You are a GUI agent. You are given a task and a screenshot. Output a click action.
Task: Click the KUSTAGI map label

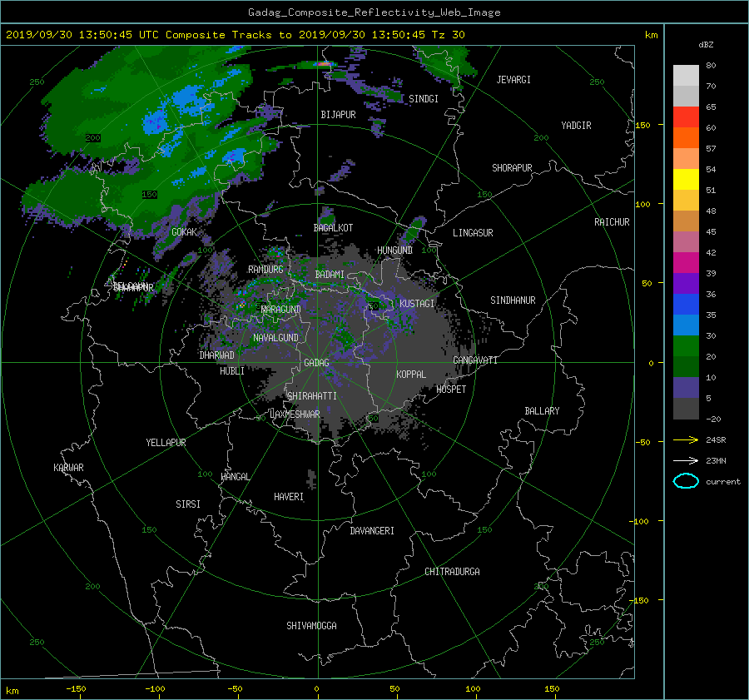click(417, 304)
